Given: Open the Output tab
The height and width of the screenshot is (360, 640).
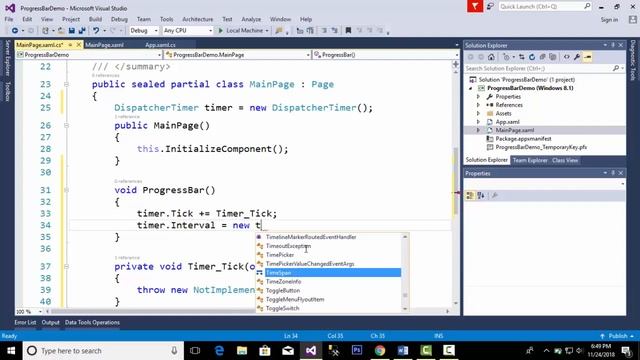Looking at the screenshot, I should 51,322.
